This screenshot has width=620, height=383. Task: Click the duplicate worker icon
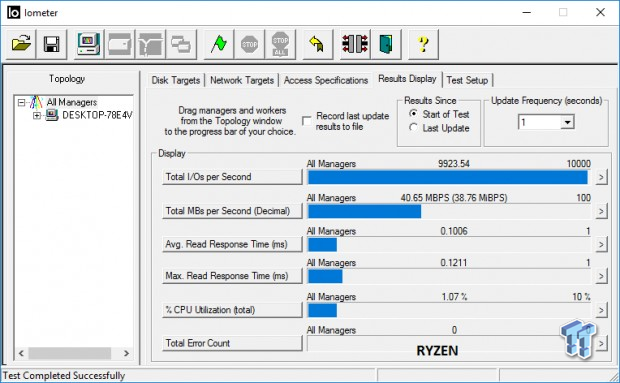181,44
